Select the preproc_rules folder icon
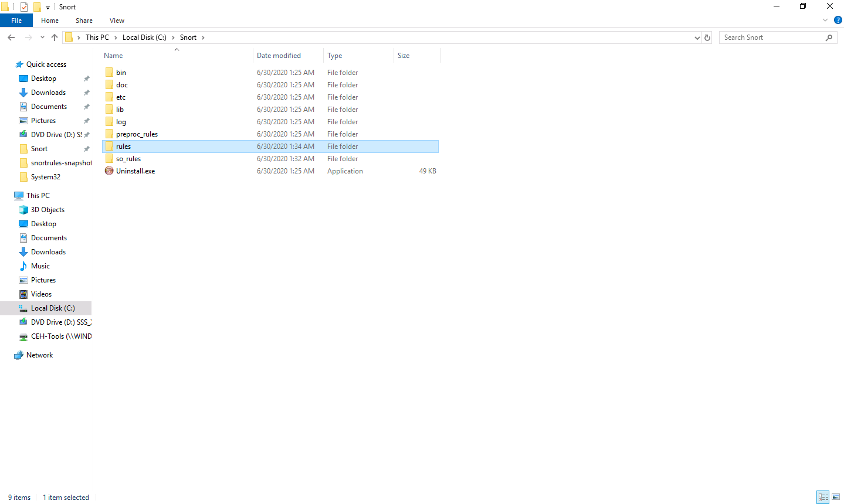Viewport: 844px width, 504px height. pos(109,134)
